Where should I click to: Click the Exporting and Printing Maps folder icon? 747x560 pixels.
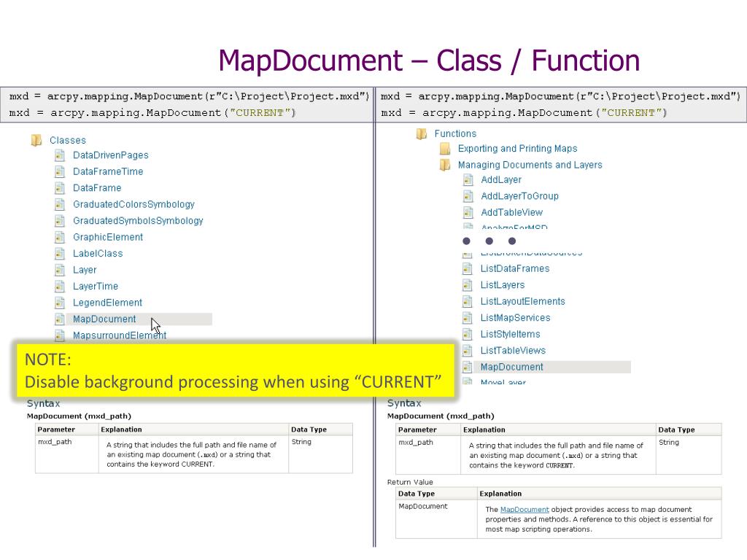[x=445, y=149]
